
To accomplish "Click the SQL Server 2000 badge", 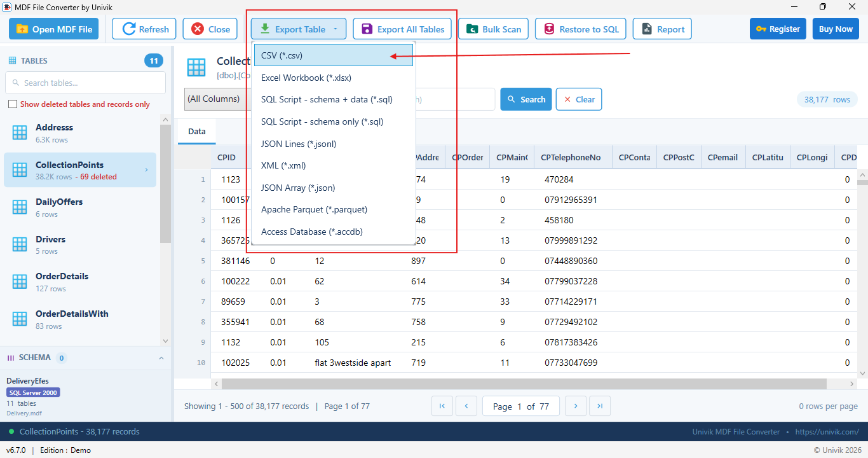I will point(33,392).
